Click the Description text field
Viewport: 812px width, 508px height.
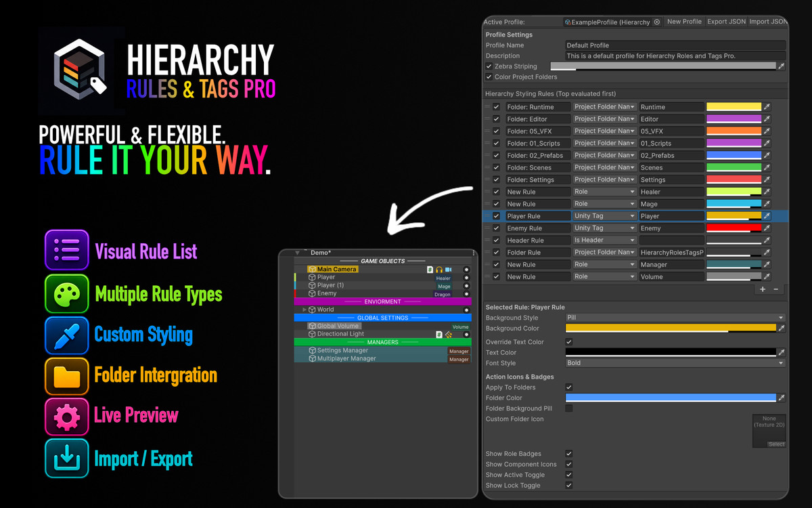675,56
